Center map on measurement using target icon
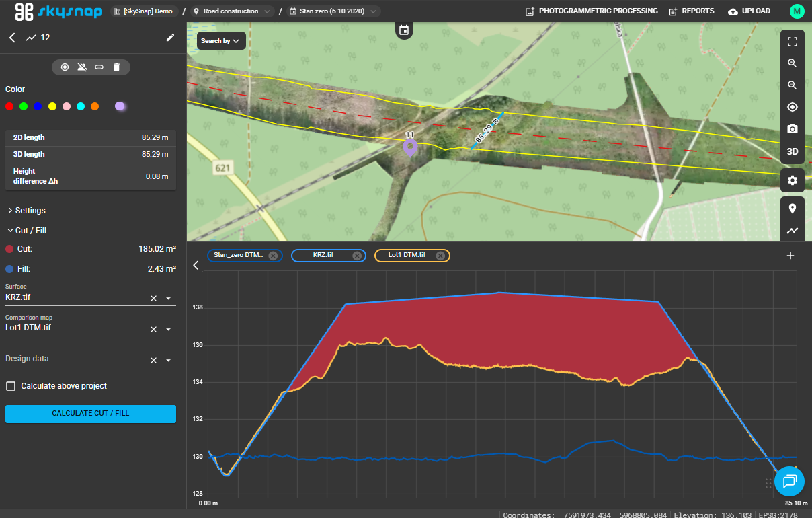Screen dimensions: 812x518 point(65,67)
